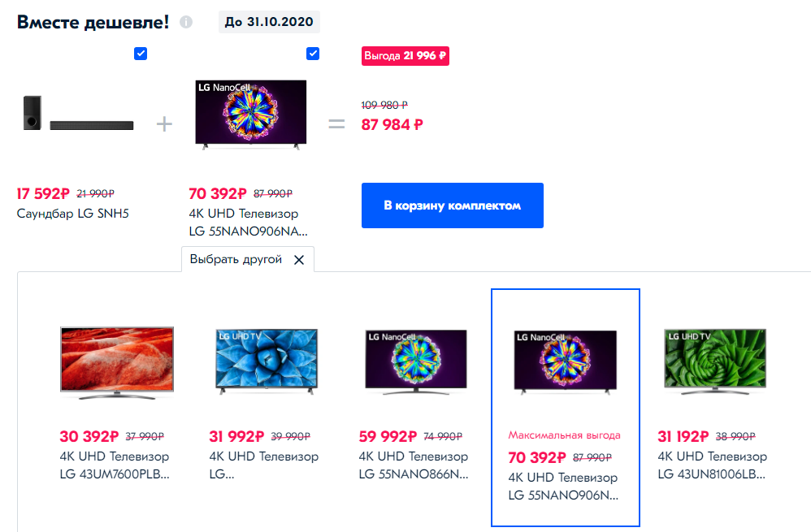
Task: Open the LG 55NANO866N product title
Action: pos(414,465)
